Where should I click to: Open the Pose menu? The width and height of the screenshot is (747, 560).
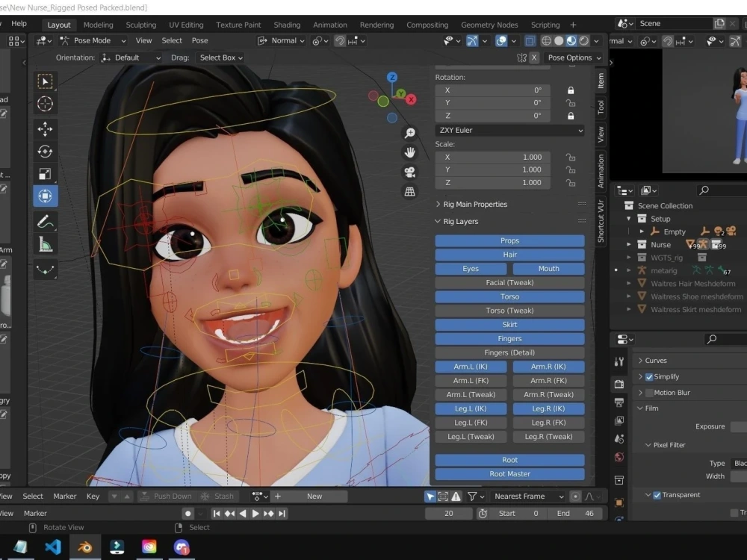199,41
